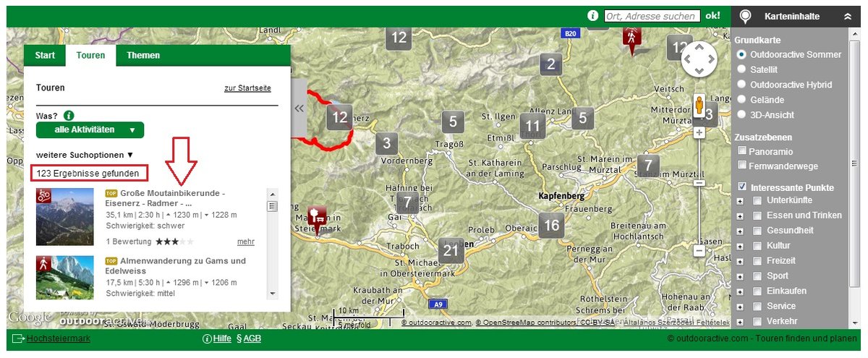
Task: Expand the Unterkünfte category
Action: (x=740, y=200)
